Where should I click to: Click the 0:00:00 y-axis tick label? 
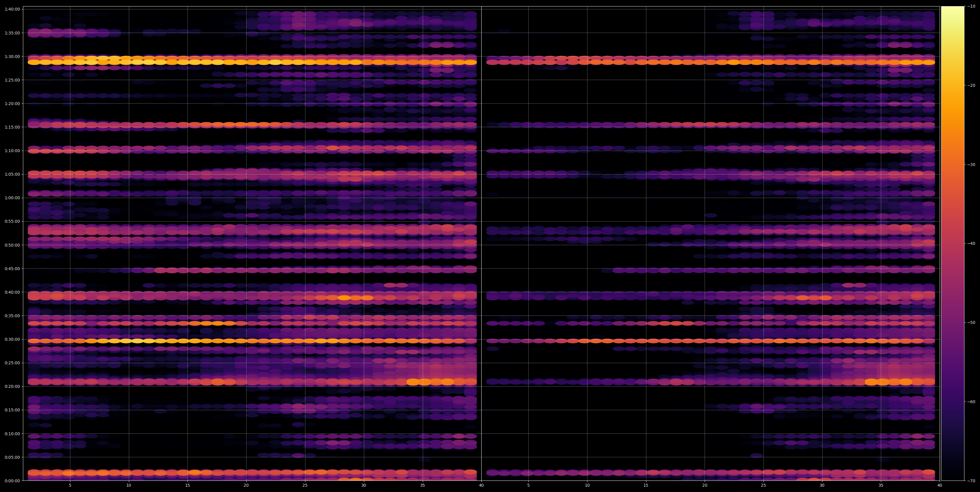[x=12, y=481]
